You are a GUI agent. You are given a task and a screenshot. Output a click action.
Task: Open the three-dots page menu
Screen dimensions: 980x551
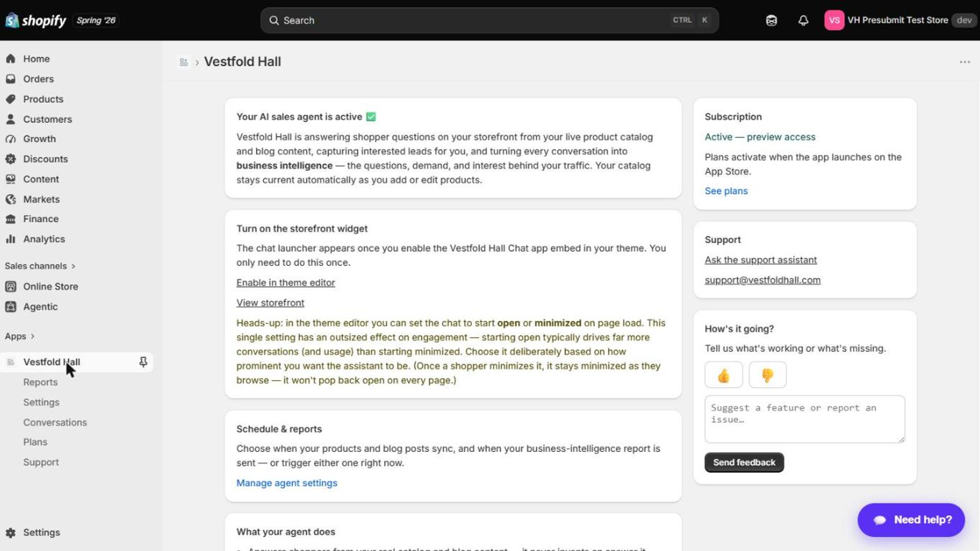965,62
